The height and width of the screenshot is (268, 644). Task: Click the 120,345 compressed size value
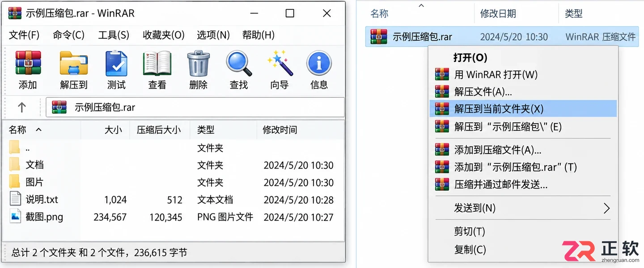[x=166, y=217]
